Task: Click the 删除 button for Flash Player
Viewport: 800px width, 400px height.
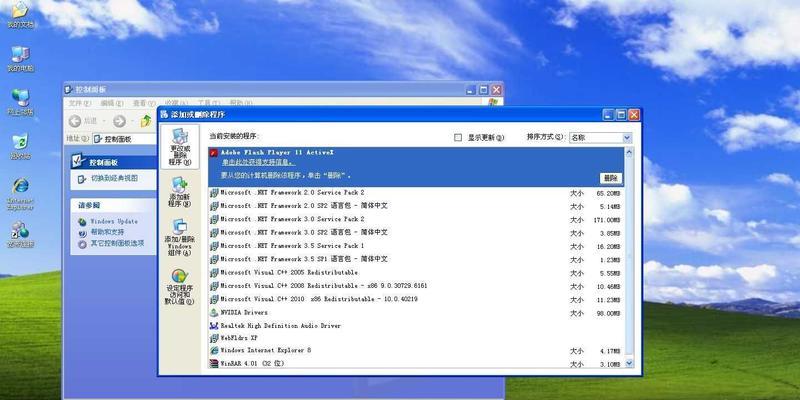Action: pos(611,179)
